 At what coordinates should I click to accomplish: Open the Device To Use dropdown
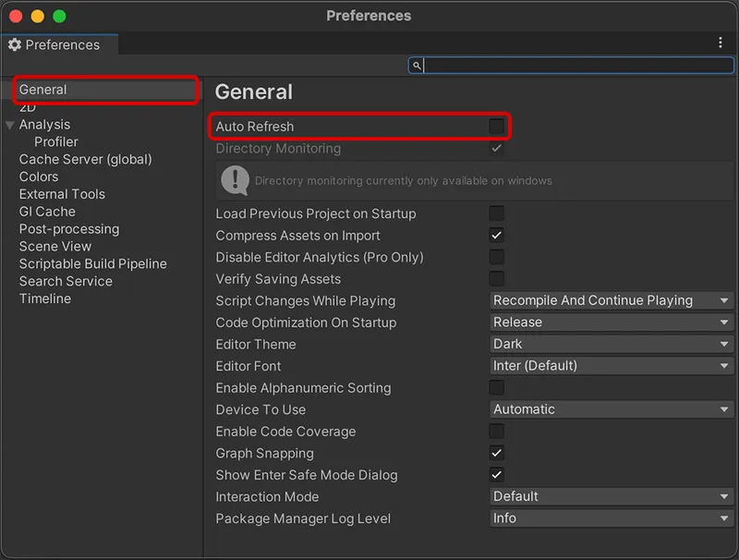pyautogui.click(x=612, y=409)
